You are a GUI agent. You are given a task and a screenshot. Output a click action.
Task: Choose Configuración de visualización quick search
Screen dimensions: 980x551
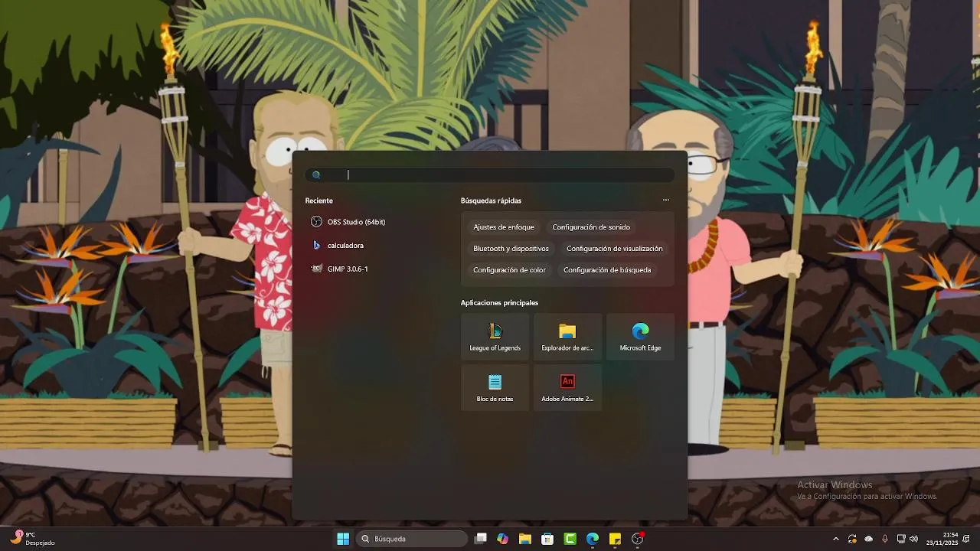[615, 249]
